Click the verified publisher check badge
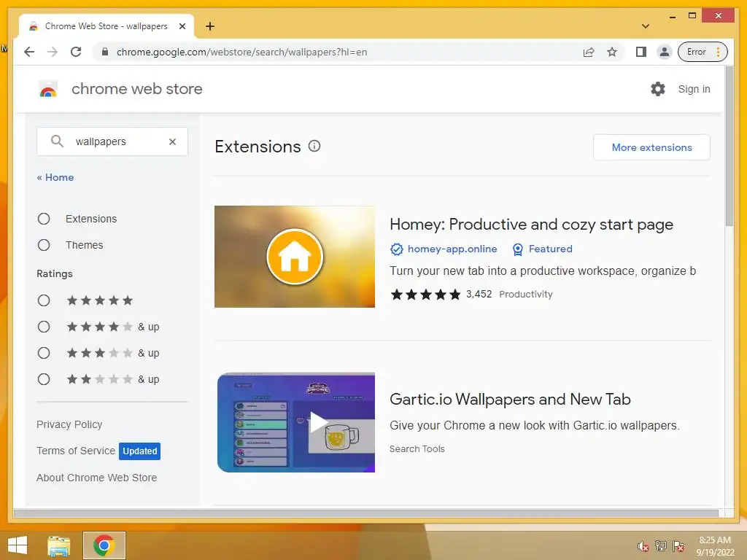Image resolution: width=747 pixels, height=560 pixels. tap(396, 249)
